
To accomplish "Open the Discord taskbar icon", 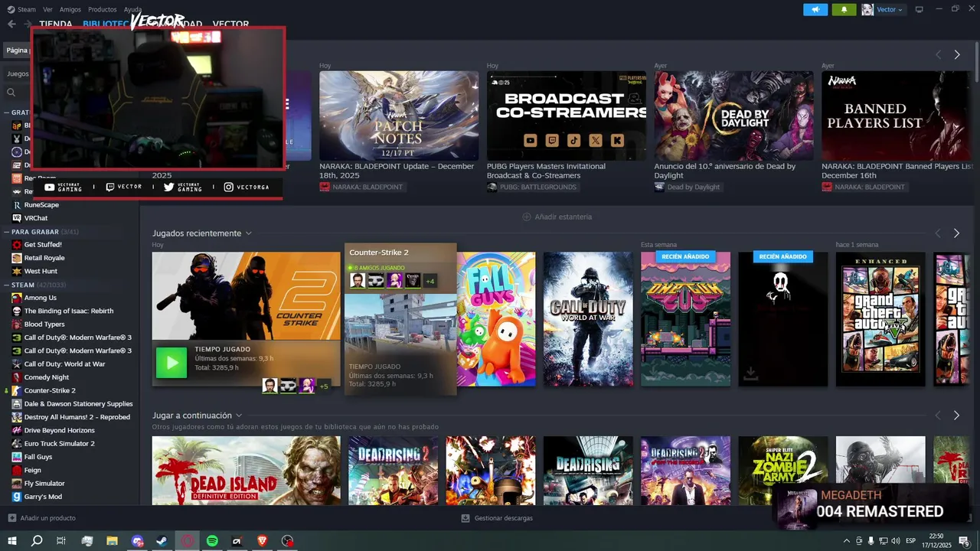I will 137,541.
